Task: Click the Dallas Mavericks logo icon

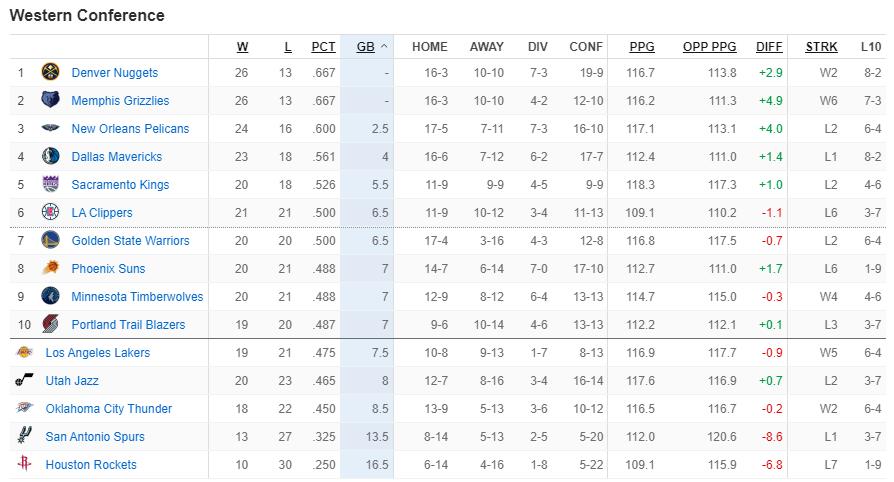Action: [51, 156]
